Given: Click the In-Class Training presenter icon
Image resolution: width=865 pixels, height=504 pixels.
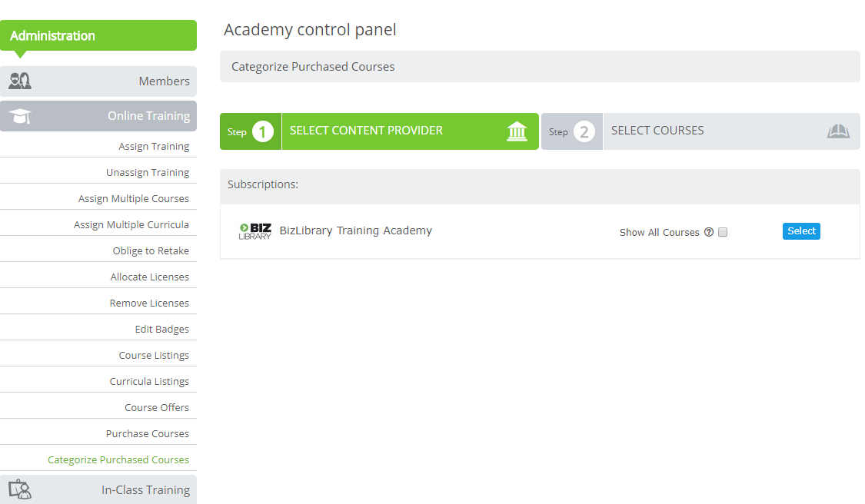Looking at the screenshot, I should [20, 489].
